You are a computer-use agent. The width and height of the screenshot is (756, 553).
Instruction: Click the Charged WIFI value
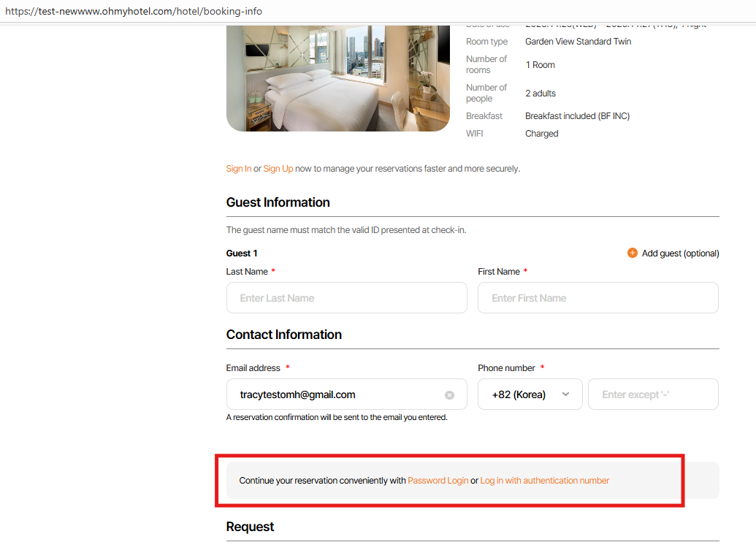(x=541, y=134)
